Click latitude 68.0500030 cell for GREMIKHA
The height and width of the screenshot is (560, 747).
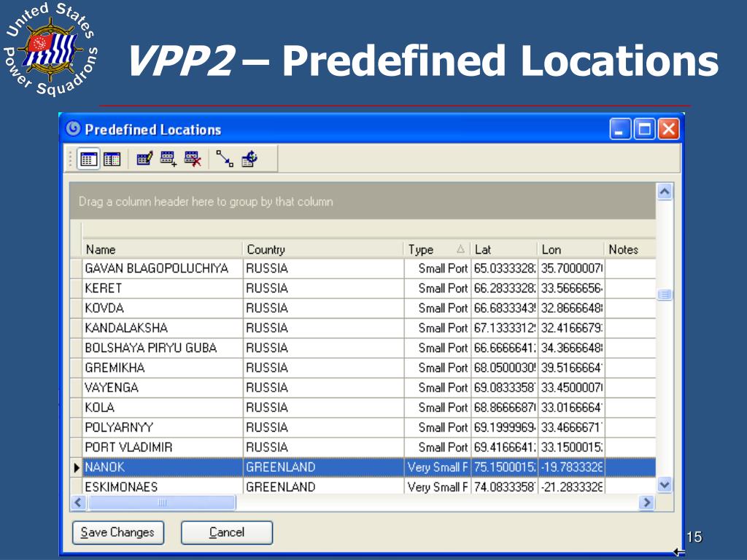[x=505, y=368]
